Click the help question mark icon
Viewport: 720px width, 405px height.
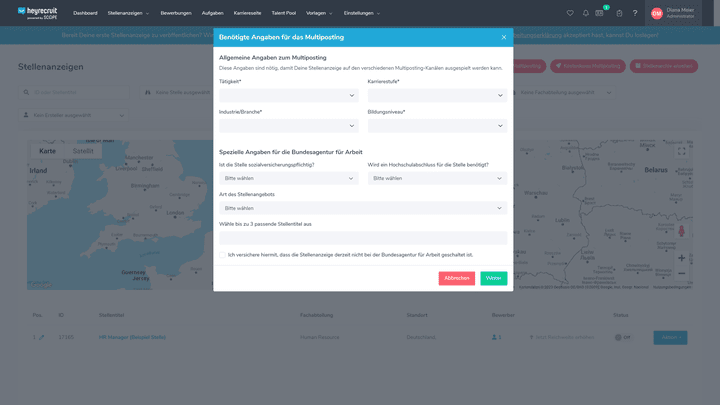pos(635,13)
